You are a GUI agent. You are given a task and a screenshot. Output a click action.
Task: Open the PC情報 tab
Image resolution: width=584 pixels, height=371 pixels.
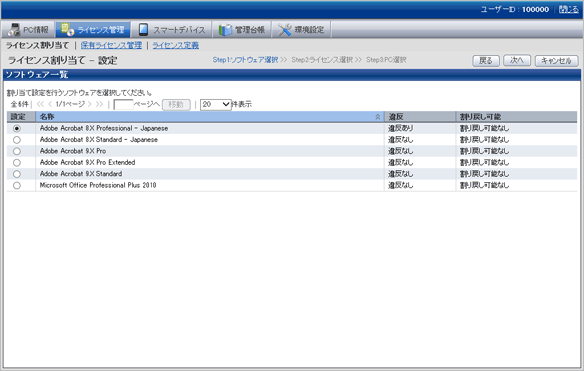click(x=28, y=29)
